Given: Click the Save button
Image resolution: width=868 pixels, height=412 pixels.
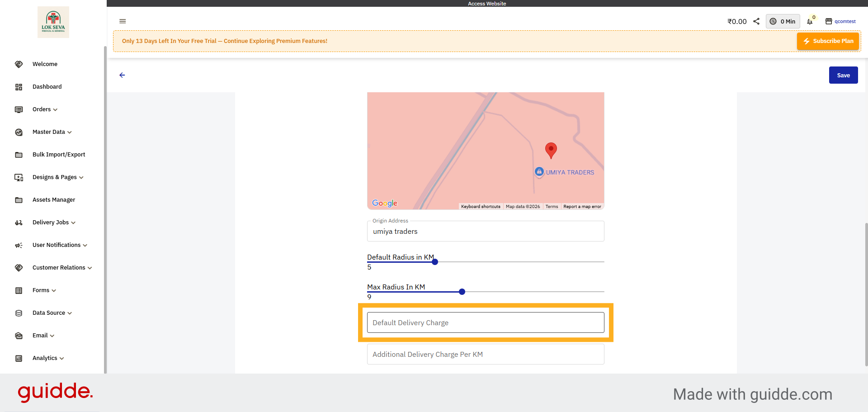Looking at the screenshot, I should coord(843,75).
